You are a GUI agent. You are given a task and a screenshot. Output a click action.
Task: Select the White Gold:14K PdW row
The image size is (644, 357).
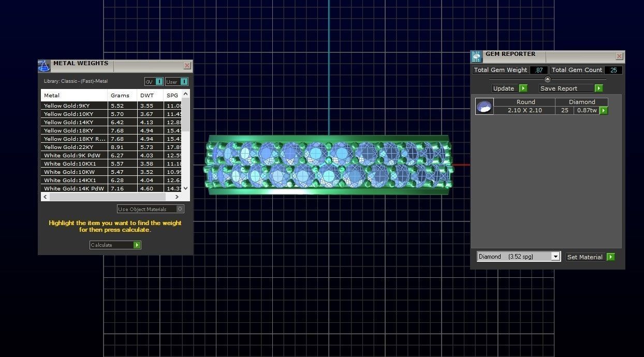pyautogui.click(x=111, y=188)
